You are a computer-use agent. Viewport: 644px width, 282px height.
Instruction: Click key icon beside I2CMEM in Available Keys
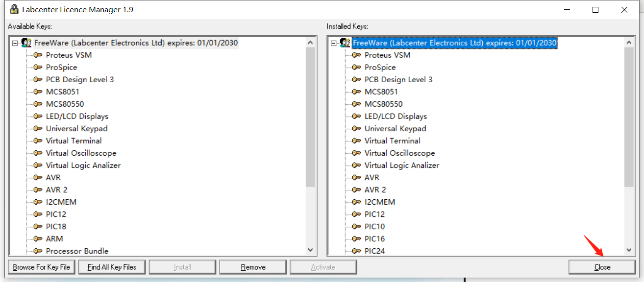click(38, 202)
